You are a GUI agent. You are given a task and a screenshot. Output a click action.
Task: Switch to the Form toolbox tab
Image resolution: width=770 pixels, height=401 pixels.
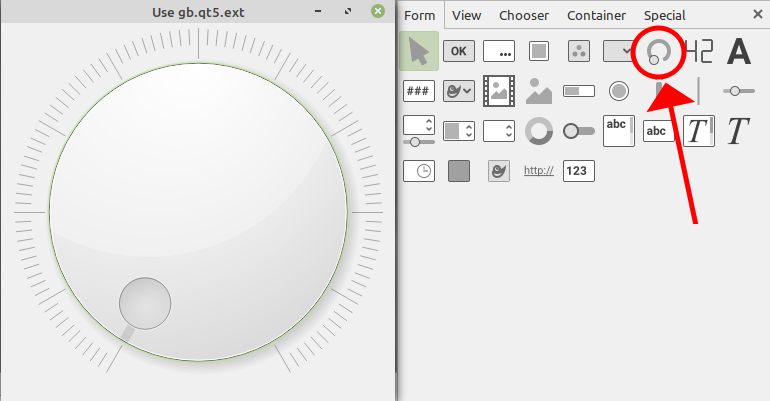420,15
